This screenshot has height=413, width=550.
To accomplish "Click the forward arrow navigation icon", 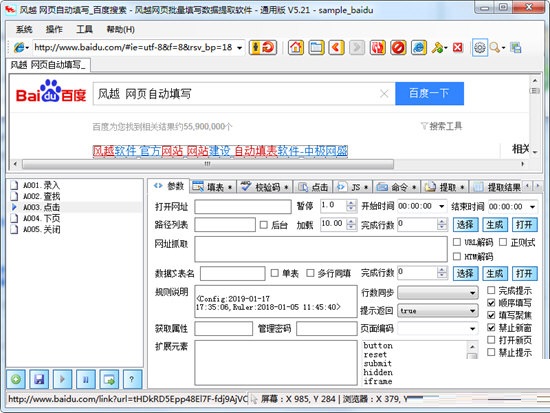I will (357, 47).
